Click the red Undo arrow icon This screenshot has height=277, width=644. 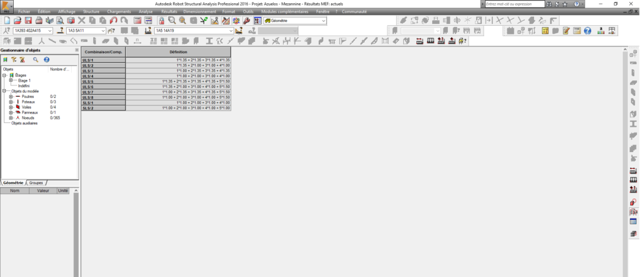[x=113, y=21]
